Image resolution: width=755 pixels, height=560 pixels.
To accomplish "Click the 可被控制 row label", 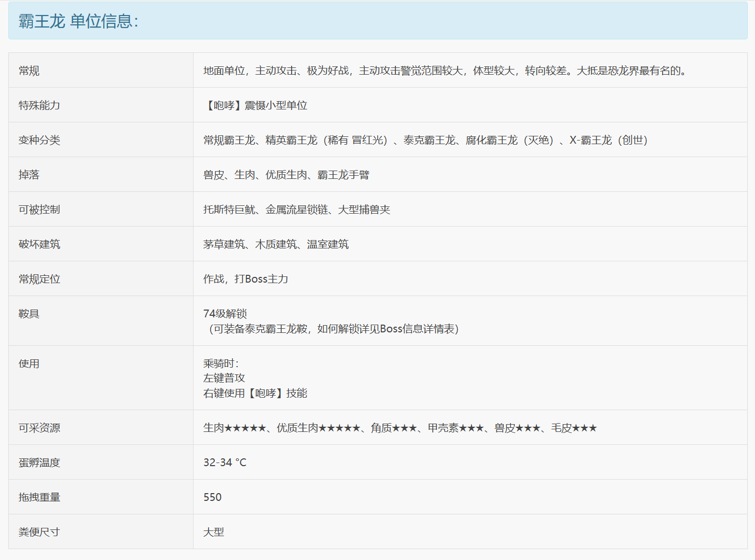I will [x=39, y=209].
